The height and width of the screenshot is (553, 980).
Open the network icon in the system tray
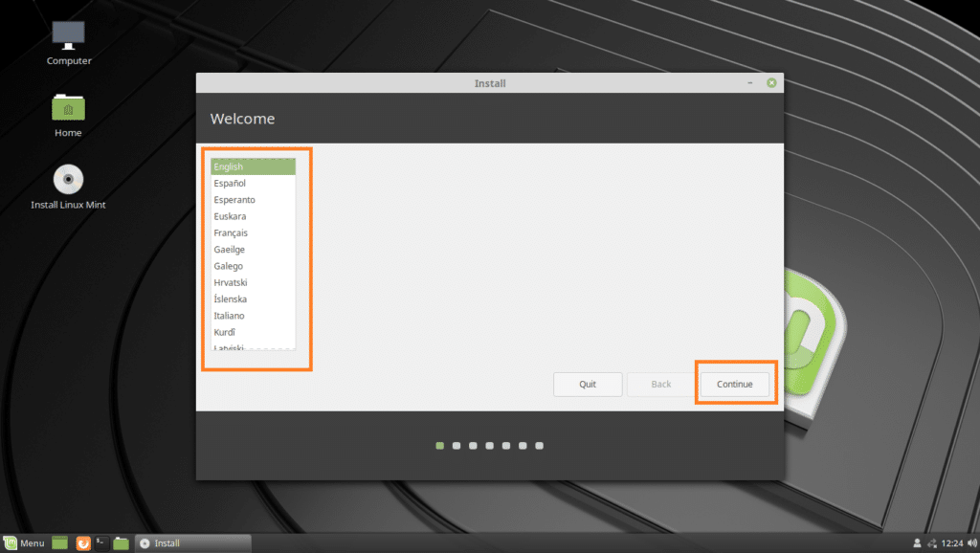pyautogui.click(x=932, y=542)
